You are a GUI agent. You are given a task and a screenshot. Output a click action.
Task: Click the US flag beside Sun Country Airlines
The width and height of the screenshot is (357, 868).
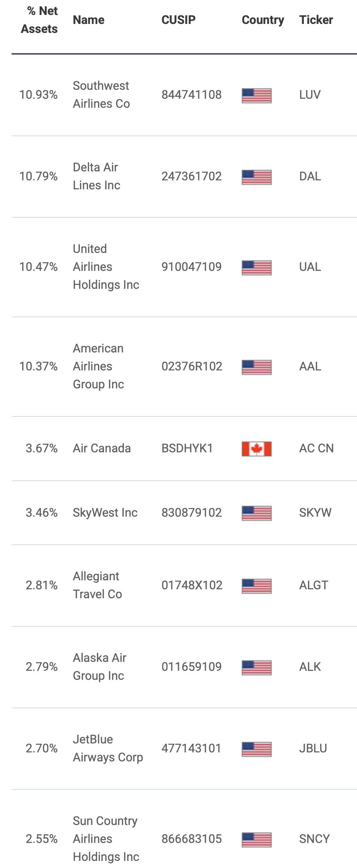[256, 840]
